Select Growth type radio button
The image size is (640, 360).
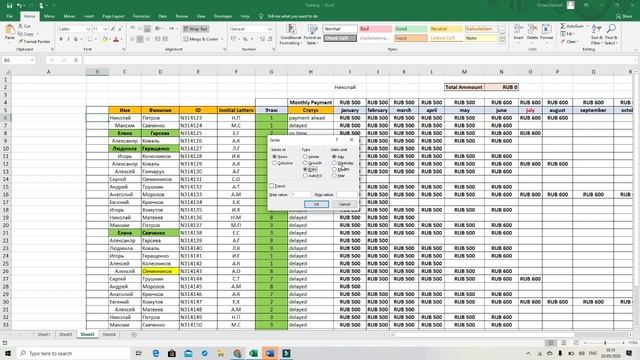[305, 163]
